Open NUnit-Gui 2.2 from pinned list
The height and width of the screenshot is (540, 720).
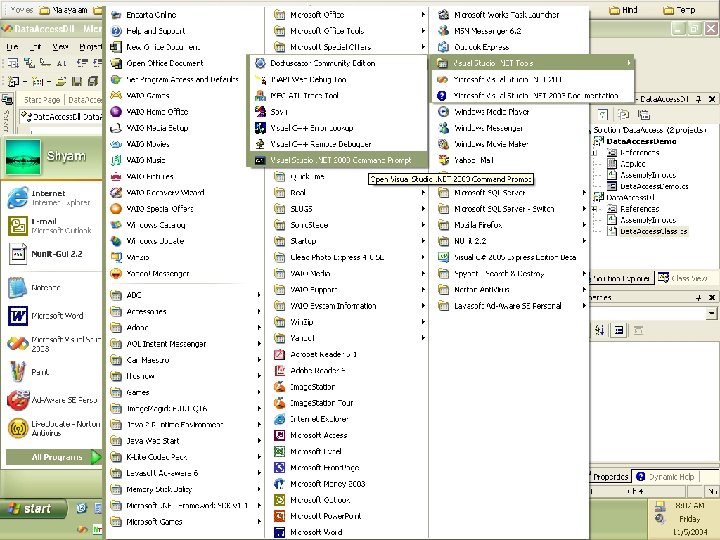51,253
